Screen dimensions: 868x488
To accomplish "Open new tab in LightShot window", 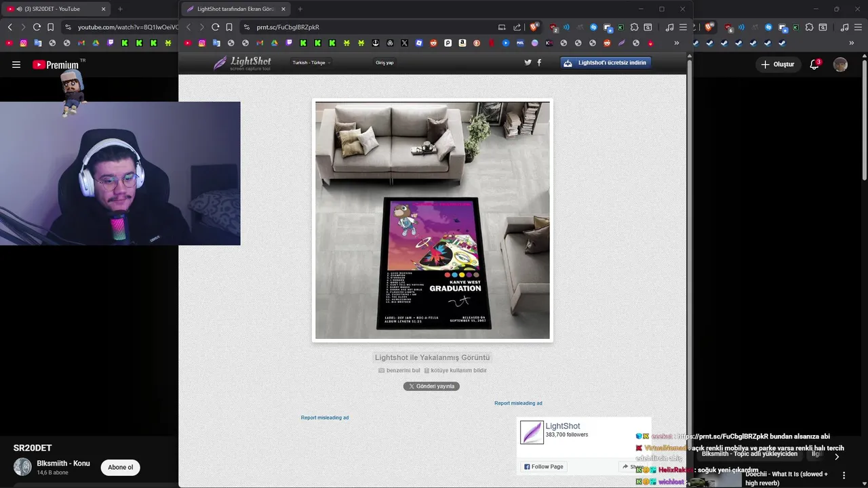I will (x=300, y=9).
